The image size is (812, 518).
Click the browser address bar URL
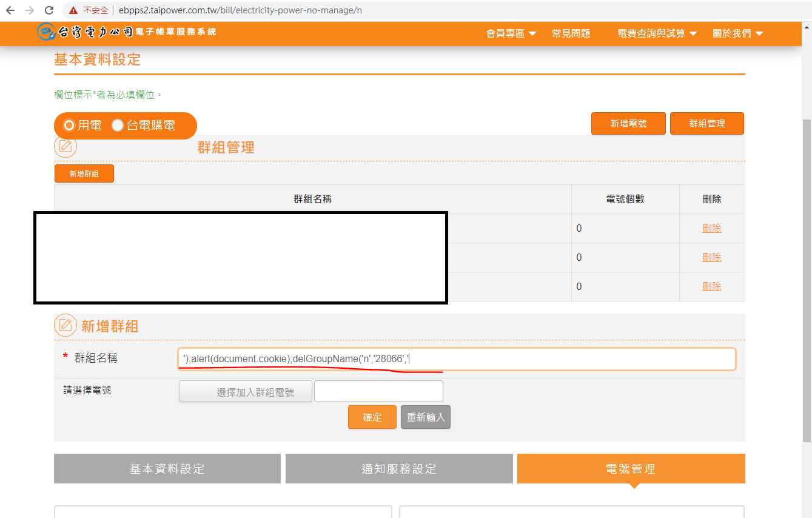coord(240,10)
